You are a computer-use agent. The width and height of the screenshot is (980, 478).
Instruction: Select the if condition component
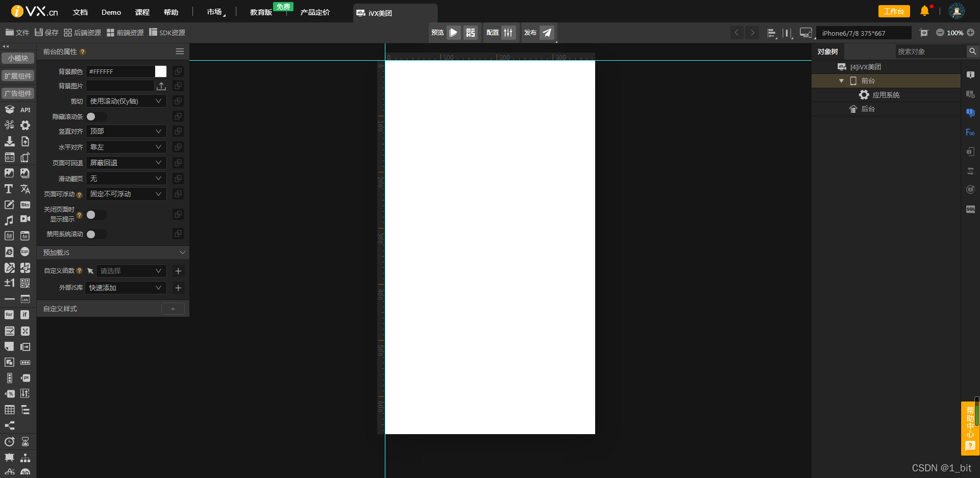click(24, 315)
